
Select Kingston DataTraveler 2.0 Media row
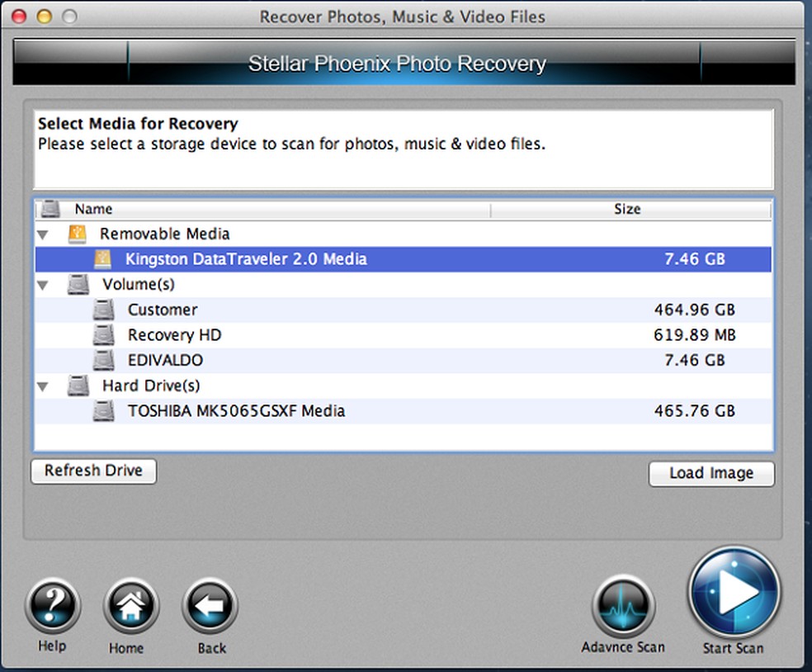coord(403,259)
